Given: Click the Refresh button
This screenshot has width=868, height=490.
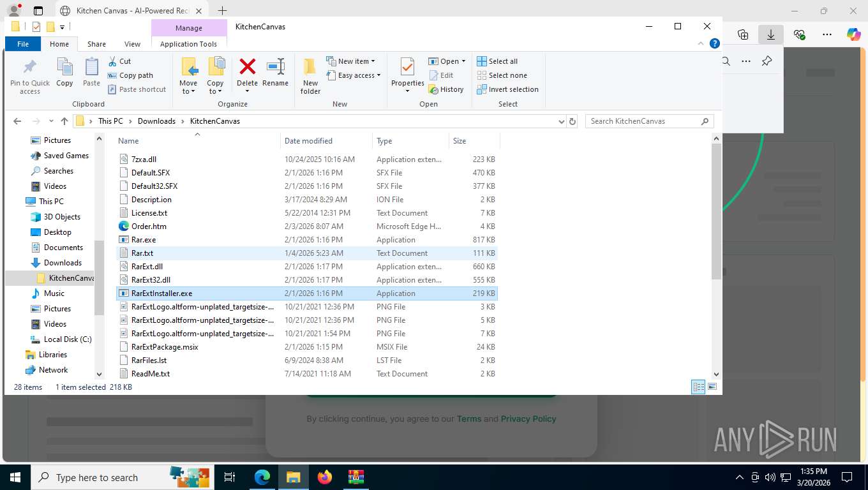Looking at the screenshot, I should 572,121.
